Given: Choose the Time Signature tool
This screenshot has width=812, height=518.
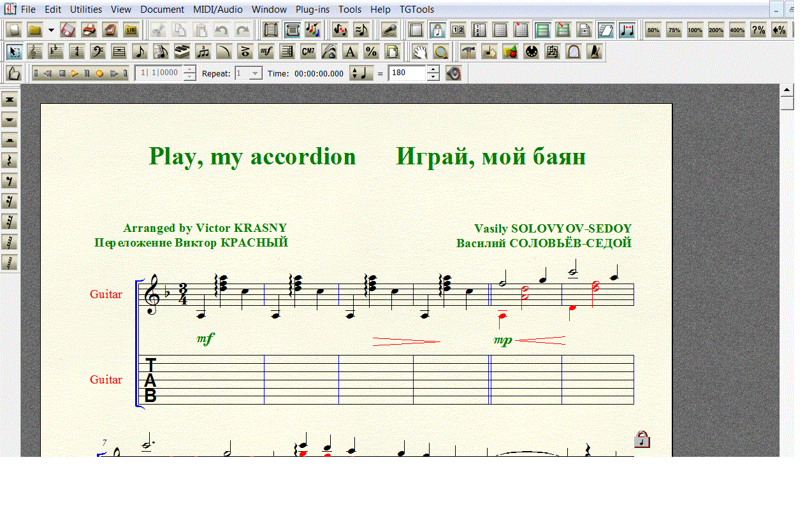Looking at the screenshot, I should (77, 52).
